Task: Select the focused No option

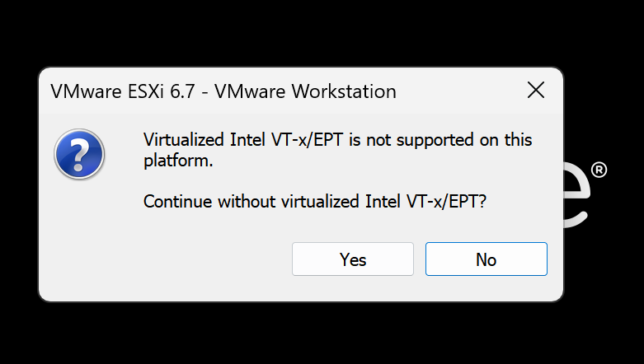Action: tap(487, 259)
